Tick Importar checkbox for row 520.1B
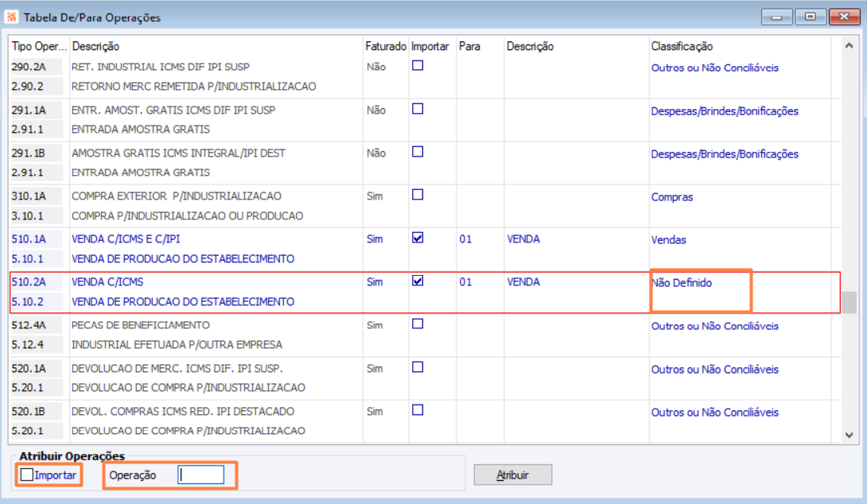Viewport: 867px width, 504px height. 418,411
